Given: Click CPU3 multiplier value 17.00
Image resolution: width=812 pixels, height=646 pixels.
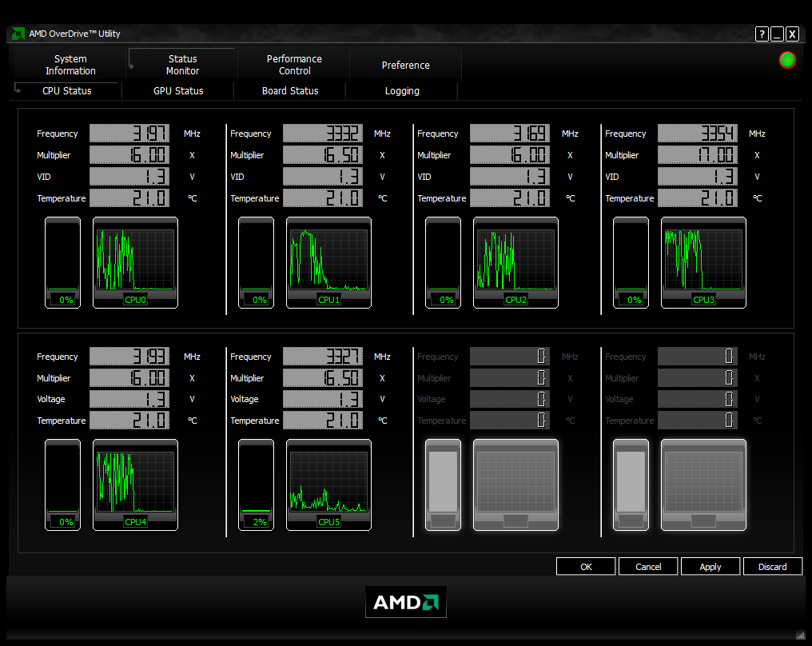Looking at the screenshot, I should pyautogui.click(x=698, y=155).
